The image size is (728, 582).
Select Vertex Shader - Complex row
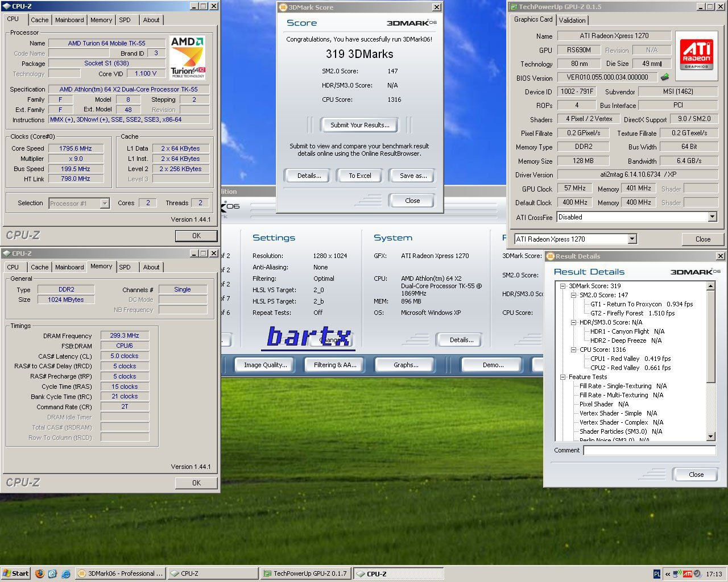(x=622, y=422)
